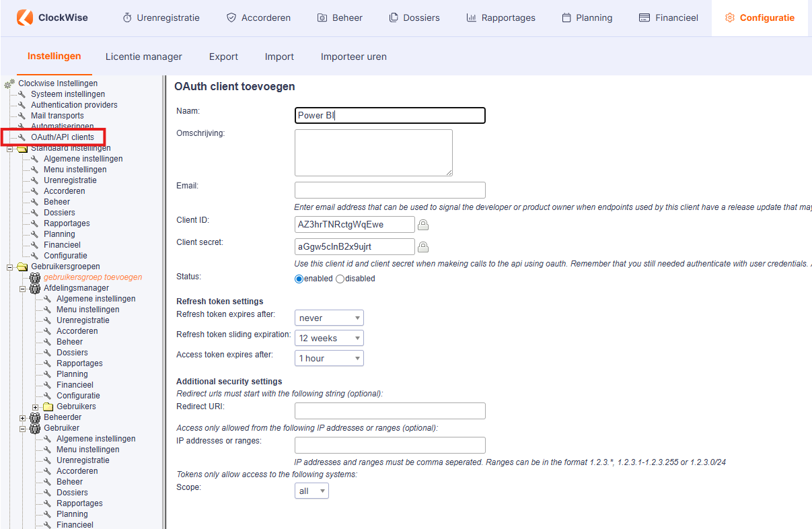This screenshot has height=529, width=812.
Task: Click the gebruikersgroep toevoegen link
Action: 93,277
